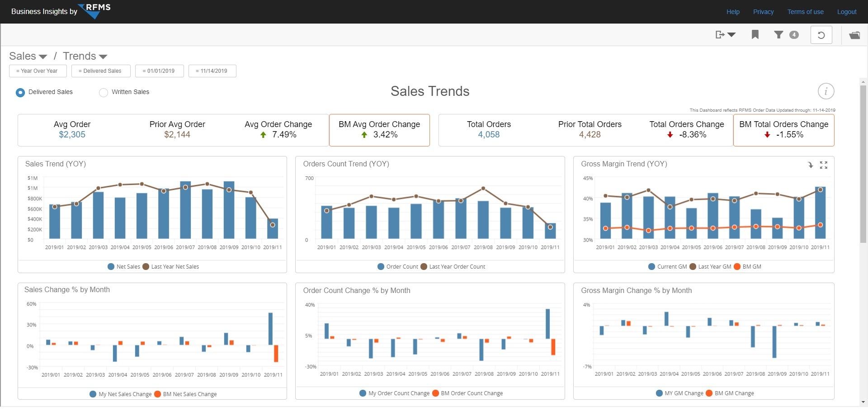This screenshot has height=416, width=868.
Task: Open the briefcase/folder icon at top right
Action: click(x=854, y=34)
